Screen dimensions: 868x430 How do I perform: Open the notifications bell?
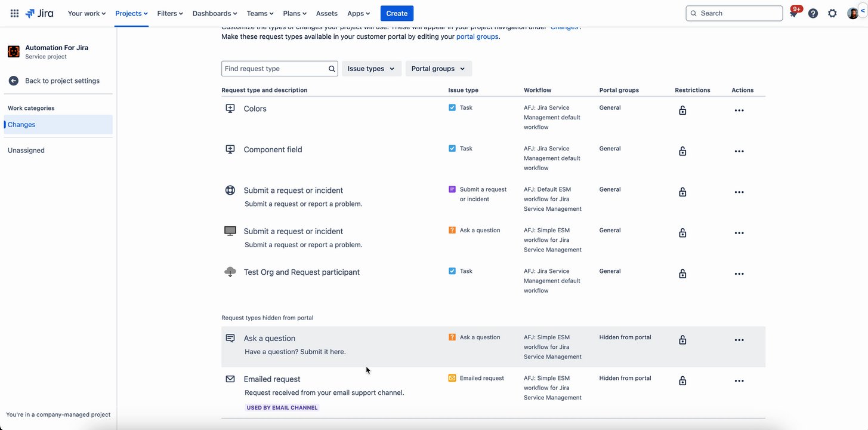(794, 13)
